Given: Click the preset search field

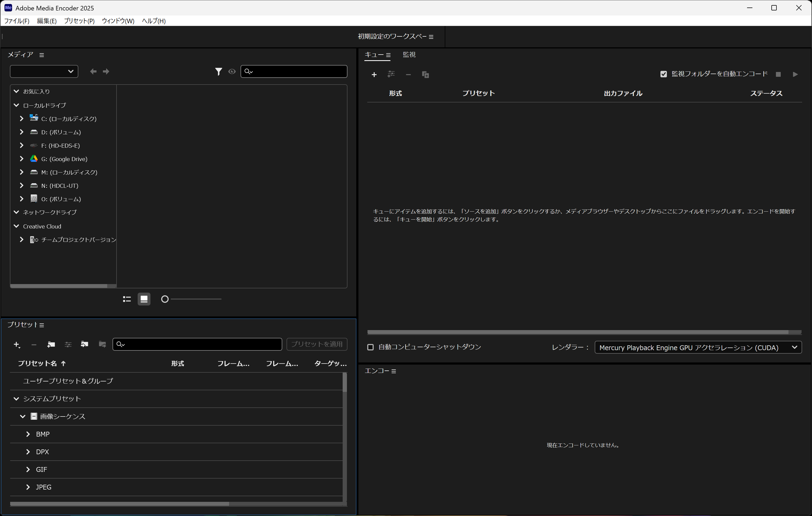Looking at the screenshot, I should pyautogui.click(x=197, y=345).
